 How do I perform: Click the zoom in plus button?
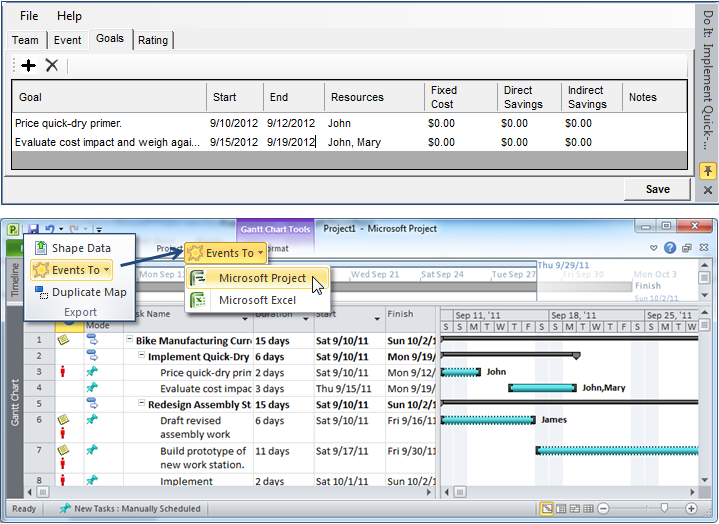pos(691,508)
